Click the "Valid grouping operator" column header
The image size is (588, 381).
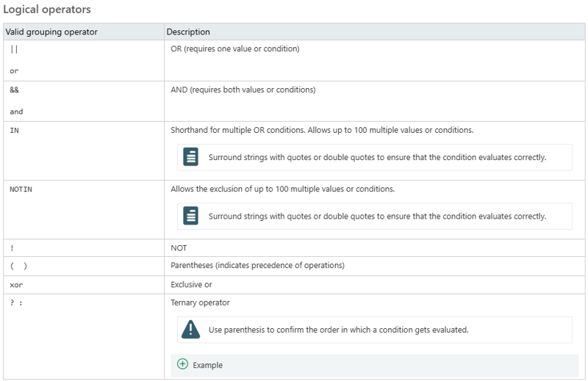click(51, 32)
